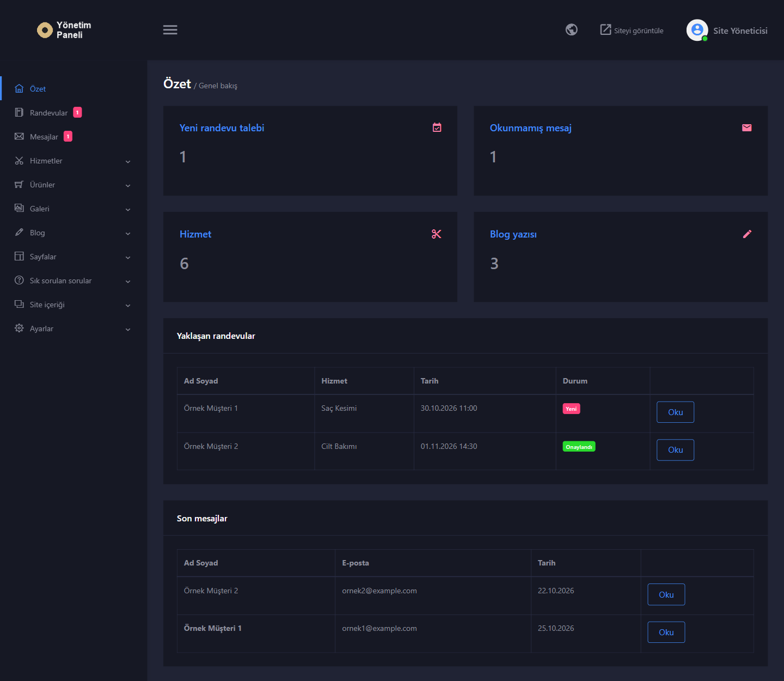Click the scissors icon on Hizmet card
The image size is (784, 681).
[437, 234]
